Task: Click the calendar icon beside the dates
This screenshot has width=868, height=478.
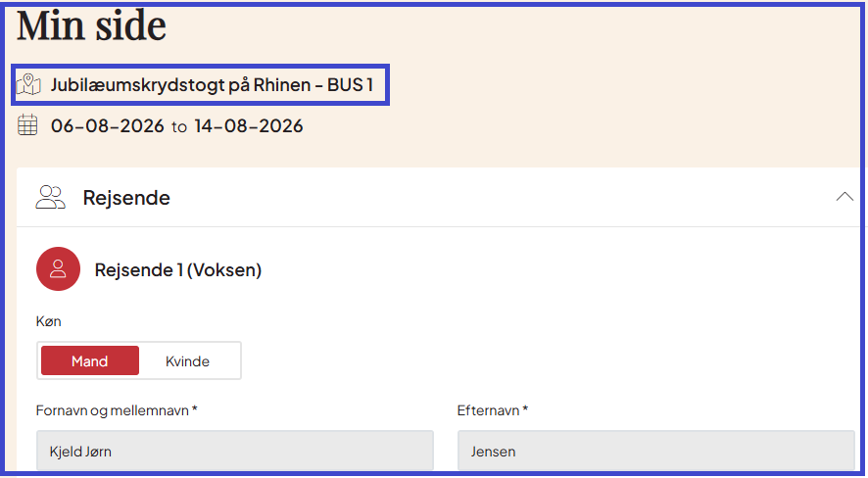Action: pyautogui.click(x=27, y=125)
